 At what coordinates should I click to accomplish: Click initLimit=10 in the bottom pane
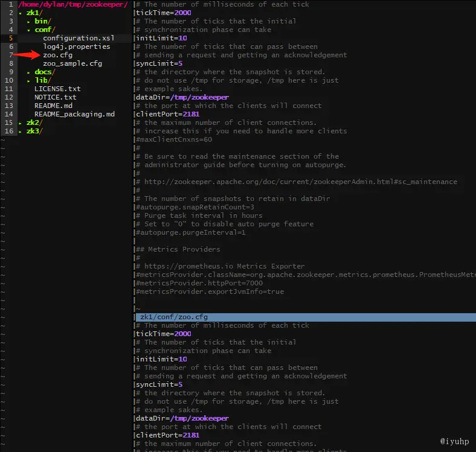(161, 360)
